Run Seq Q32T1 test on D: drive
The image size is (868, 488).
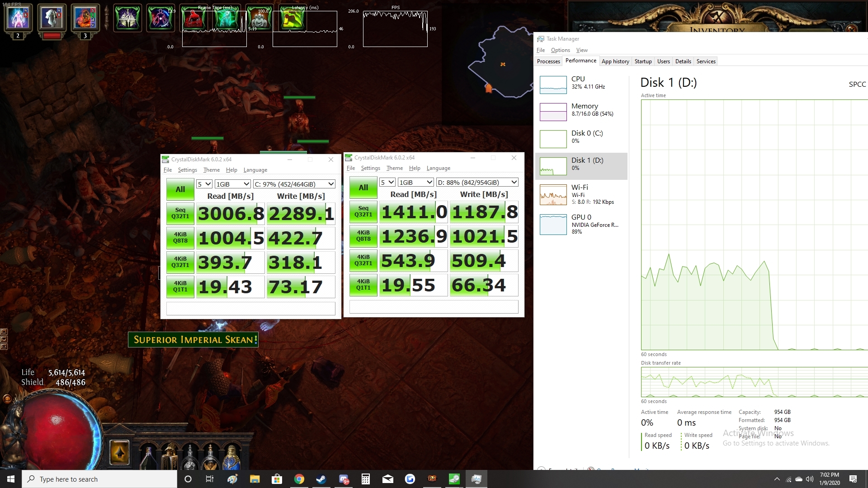click(363, 211)
